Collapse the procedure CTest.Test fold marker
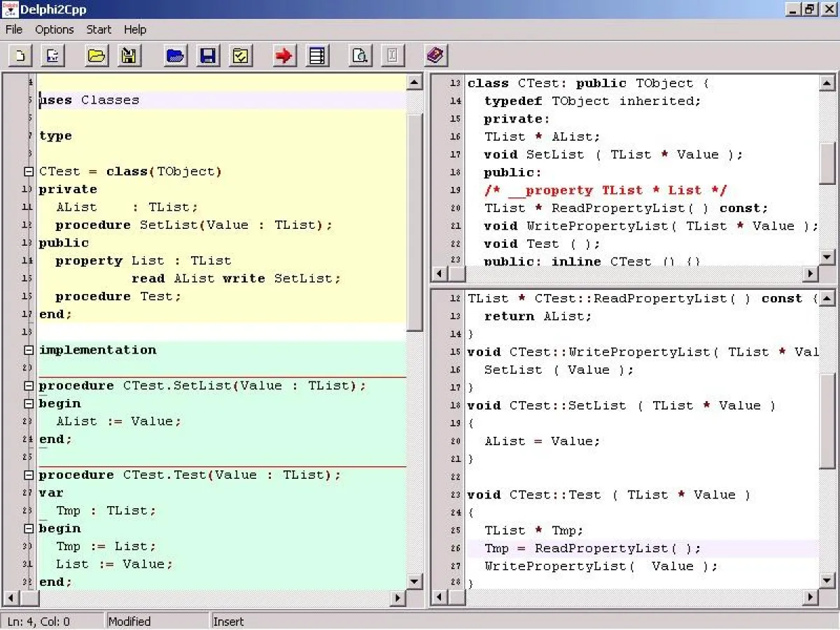840x630 pixels. 29,475
